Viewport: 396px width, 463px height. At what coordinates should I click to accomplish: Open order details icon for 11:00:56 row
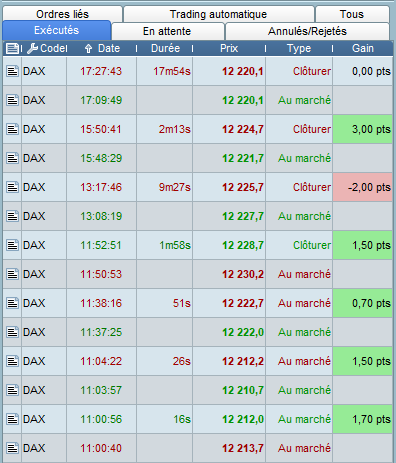[x=12, y=419]
